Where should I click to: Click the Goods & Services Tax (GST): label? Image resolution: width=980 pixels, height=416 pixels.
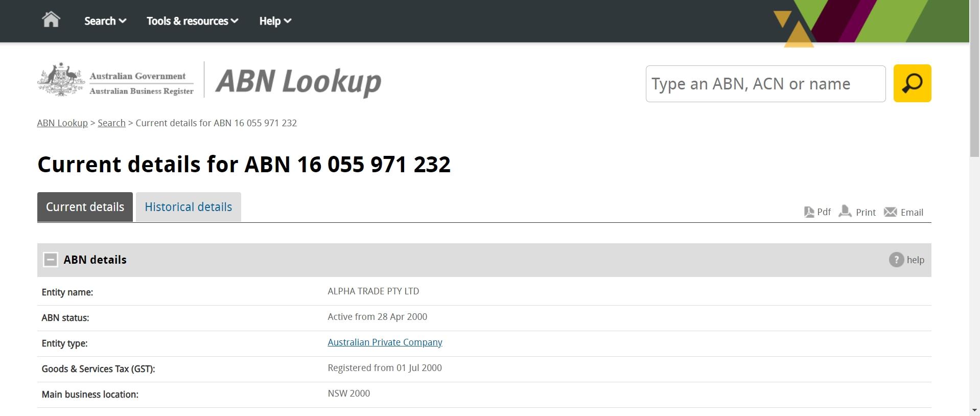[x=98, y=369]
